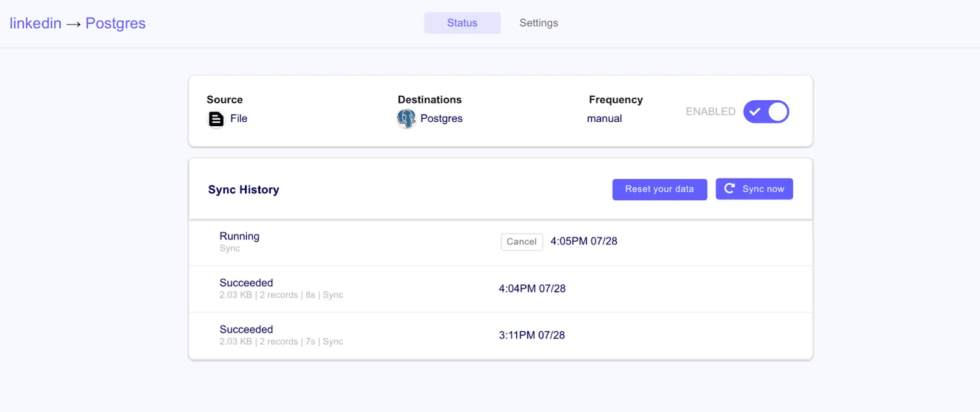Toggle the ENABLED connection switch off
This screenshot has width=980, height=412.
[x=766, y=112]
